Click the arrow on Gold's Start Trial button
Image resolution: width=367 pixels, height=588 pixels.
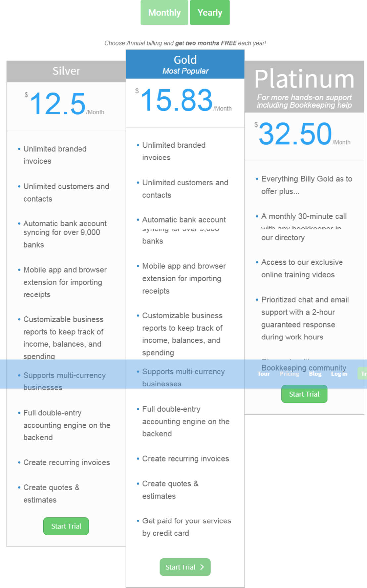tap(202, 567)
